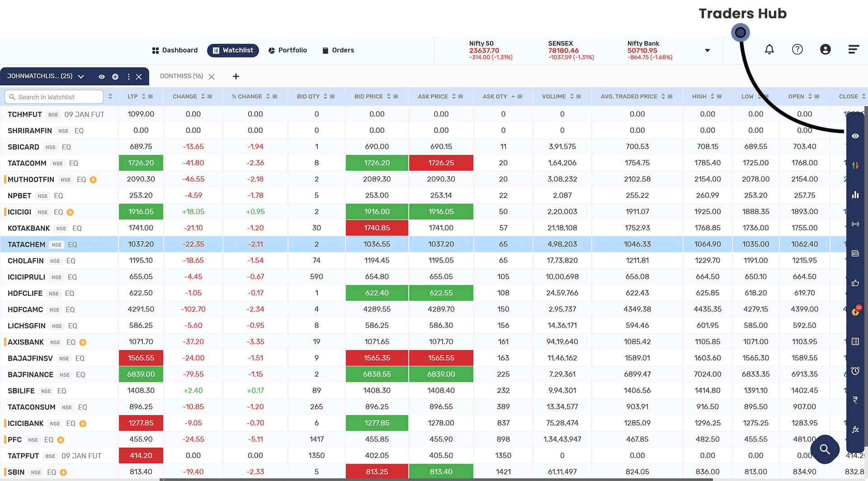The width and height of the screenshot is (868, 481).
Task: Open the BID PRICE column menu icon
Action: tap(396, 97)
